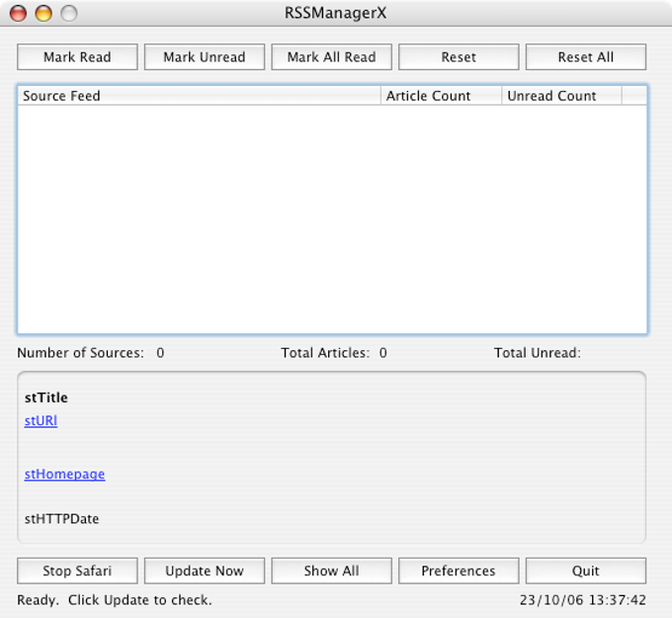Start a feed check with Update Now
Image resolution: width=672 pixels, height=618 pixels.
point(205,571)
